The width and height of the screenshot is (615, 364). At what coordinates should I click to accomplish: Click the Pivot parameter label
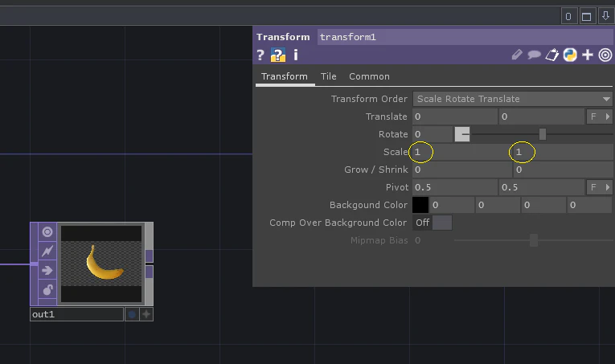[397, 187]
